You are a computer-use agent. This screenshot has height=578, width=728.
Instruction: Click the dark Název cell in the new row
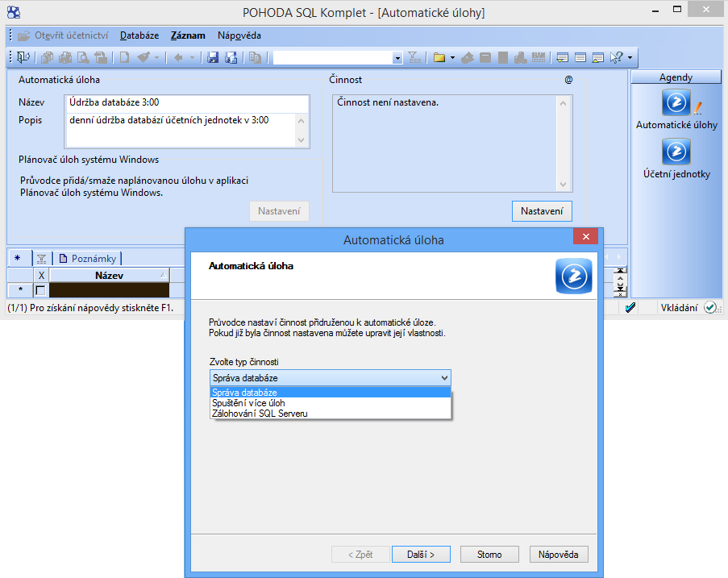[109, 290]
